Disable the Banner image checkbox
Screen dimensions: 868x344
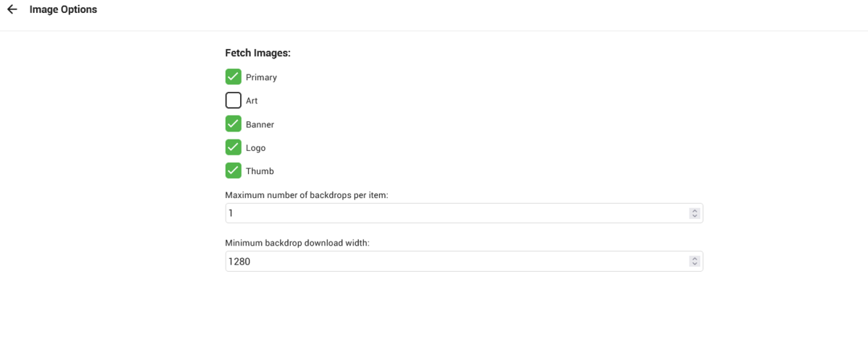pyautogui.click(x=233, y=124)
